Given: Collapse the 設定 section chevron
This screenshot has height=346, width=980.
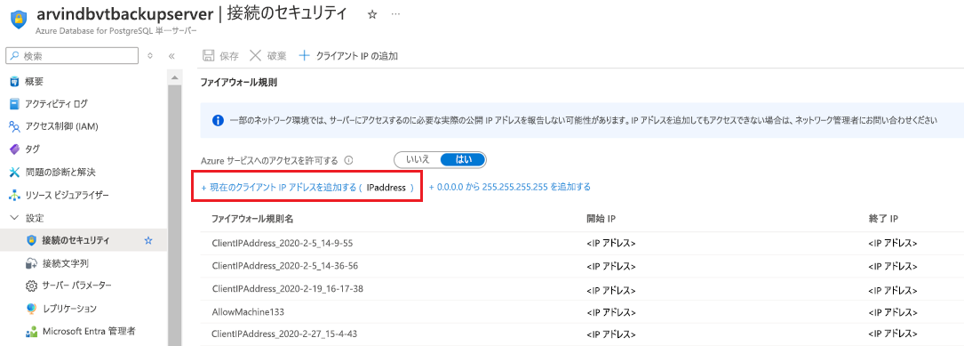Looking at the screenshot, I should click(14, 218).
